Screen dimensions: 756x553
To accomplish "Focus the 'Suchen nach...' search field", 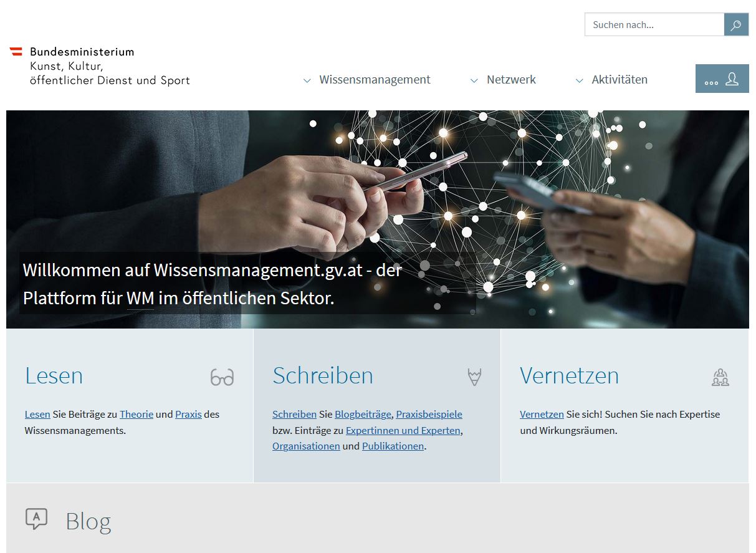I will (654, 25).
